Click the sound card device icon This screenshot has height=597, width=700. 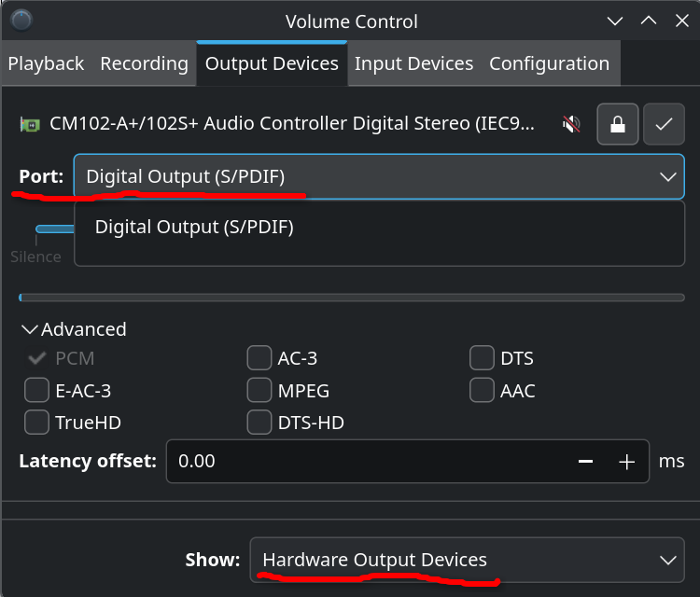coord(30,123)
